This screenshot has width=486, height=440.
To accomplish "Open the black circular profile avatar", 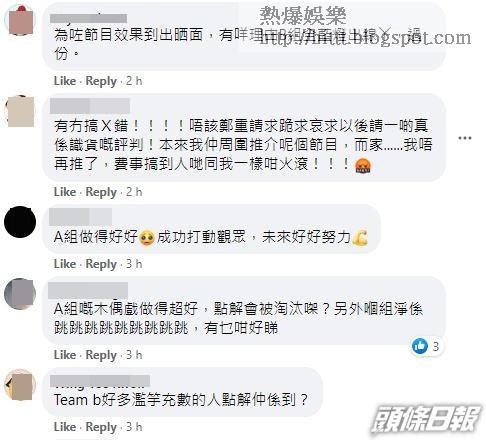I will pyautogui.click(x=20, y=222).
